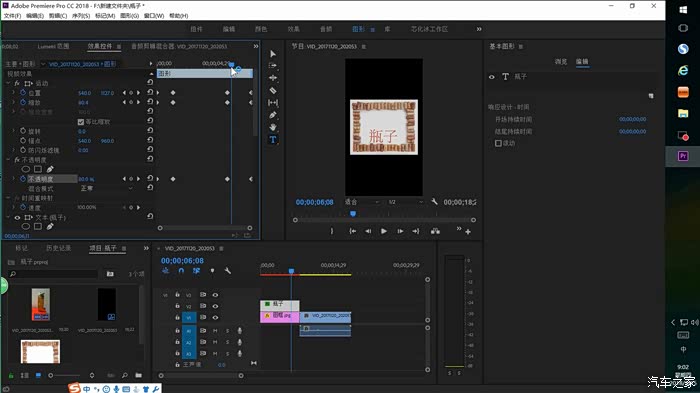This screenshot has width=700, height=393.
Task: Select the Hand tool
Action: pos(273,127)
